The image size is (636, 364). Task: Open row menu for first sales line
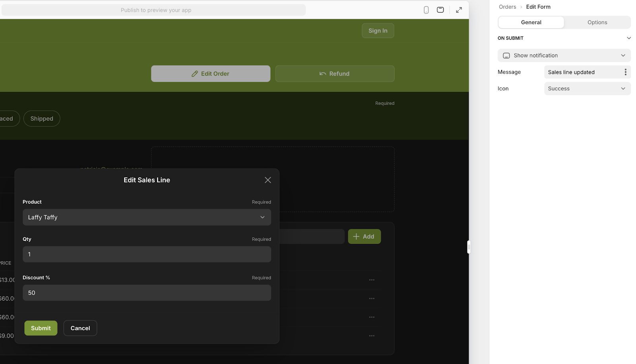[372, 280]
